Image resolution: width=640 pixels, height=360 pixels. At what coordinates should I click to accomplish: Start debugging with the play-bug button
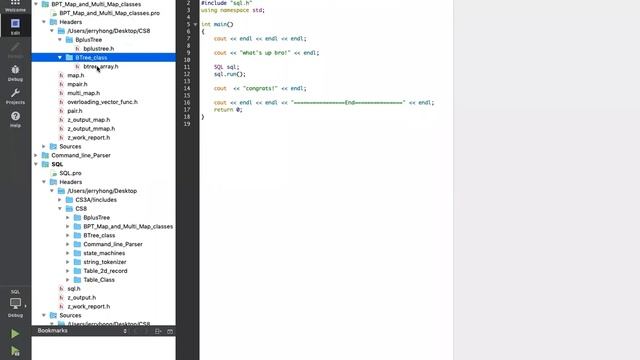pos(15,351)
